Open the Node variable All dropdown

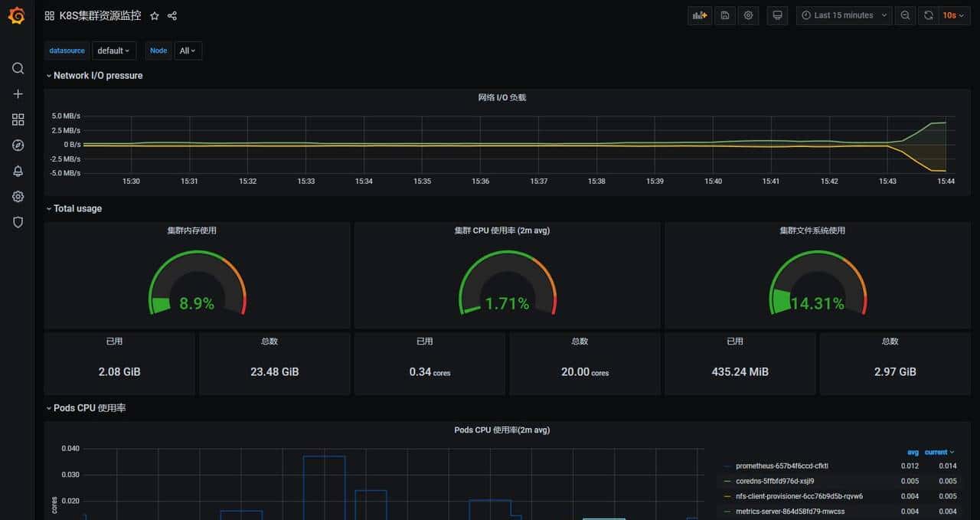click(x=188, y=51)
